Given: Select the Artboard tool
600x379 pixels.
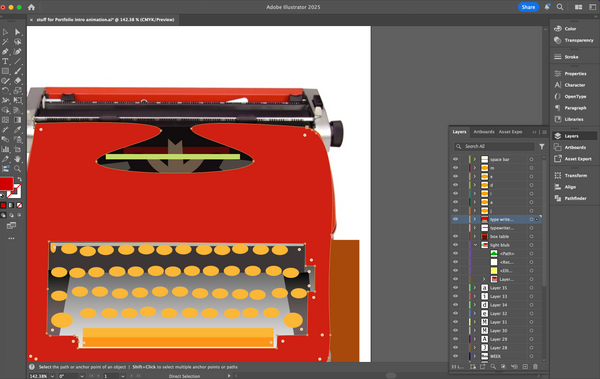Looking at the screenshot, I should 18,149.
